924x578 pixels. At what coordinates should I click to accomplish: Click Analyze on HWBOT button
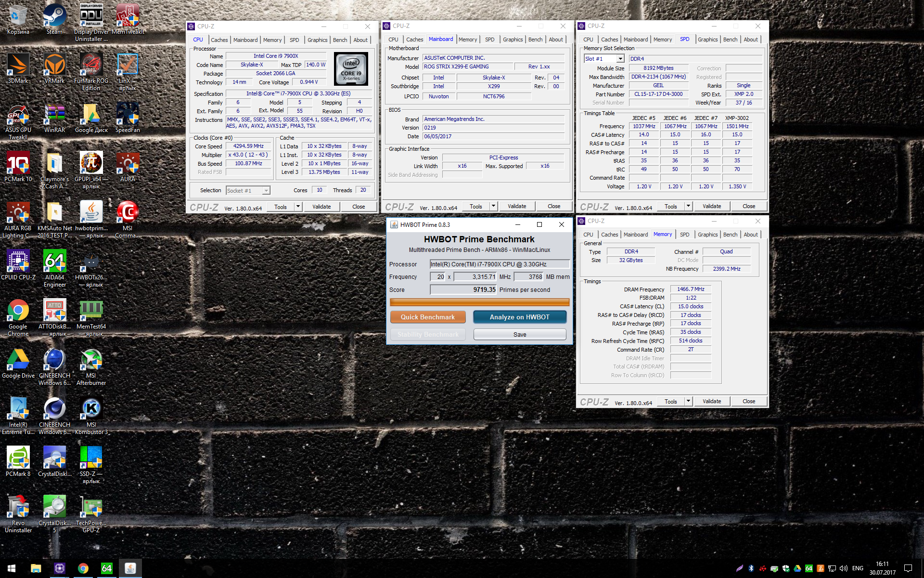click(x=520, y=317)
